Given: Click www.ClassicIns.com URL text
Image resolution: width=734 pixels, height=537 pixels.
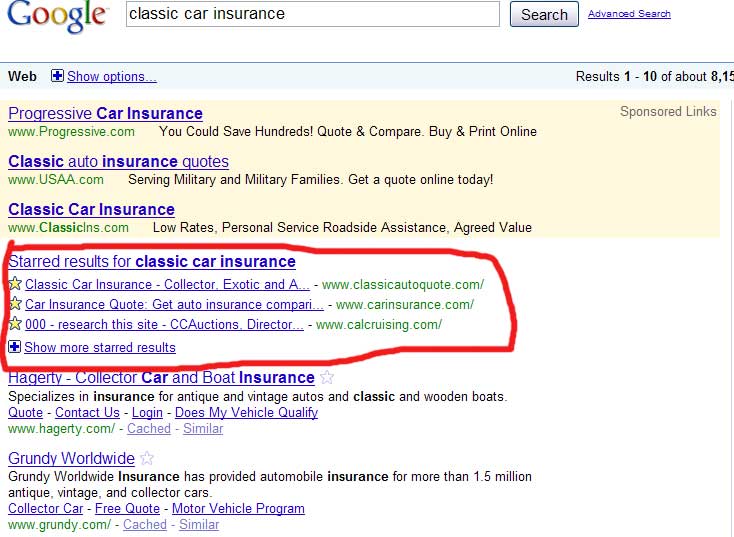Looking at the screenshot, I should 68,228.
